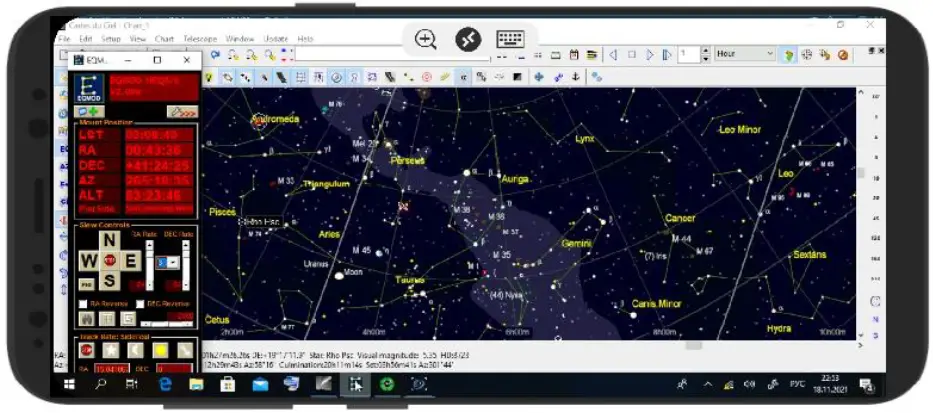The width and height of the screenshot is (933, 413).
Task: Stop tracking with red stop icon in Track Rate
Action: click(x=87, y=351)
